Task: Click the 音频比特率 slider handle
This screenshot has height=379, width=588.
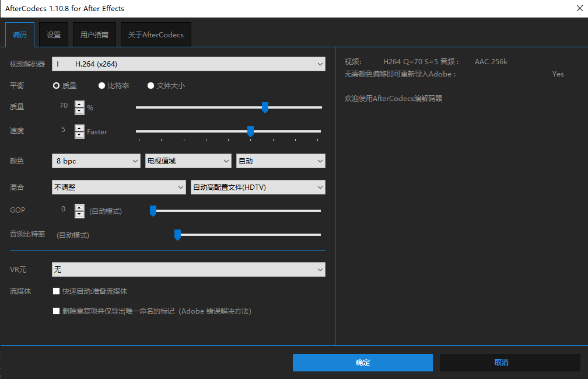Action: 178,235
